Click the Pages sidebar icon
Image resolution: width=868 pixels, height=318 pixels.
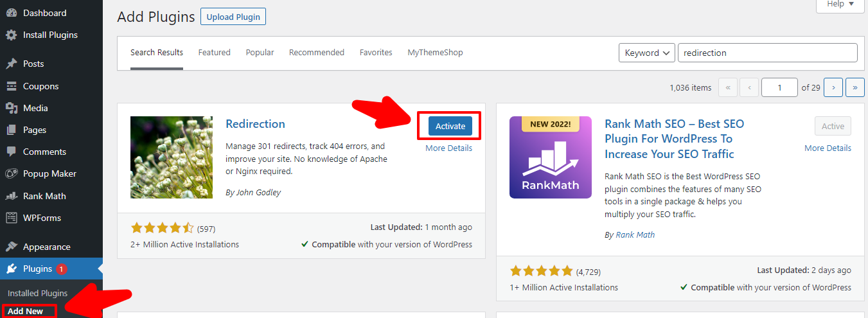click(x=11, y=130)
